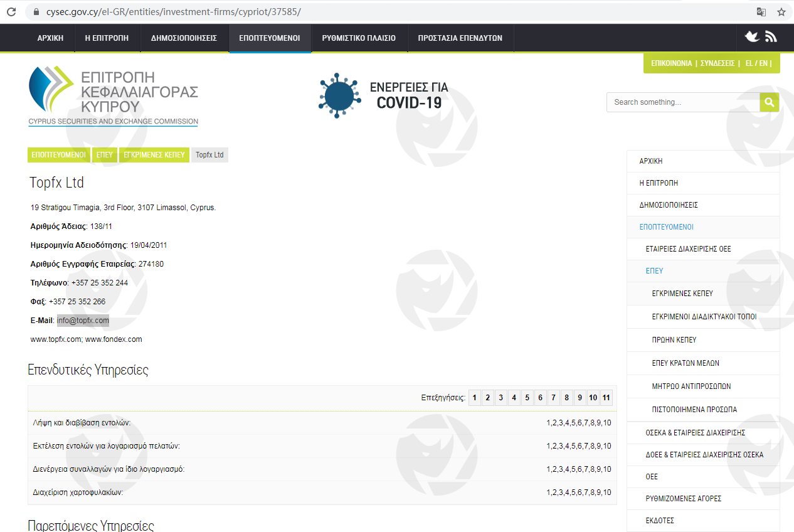Open ΑΡΧΙΚΗ in the sidebar

pos(703,161)
